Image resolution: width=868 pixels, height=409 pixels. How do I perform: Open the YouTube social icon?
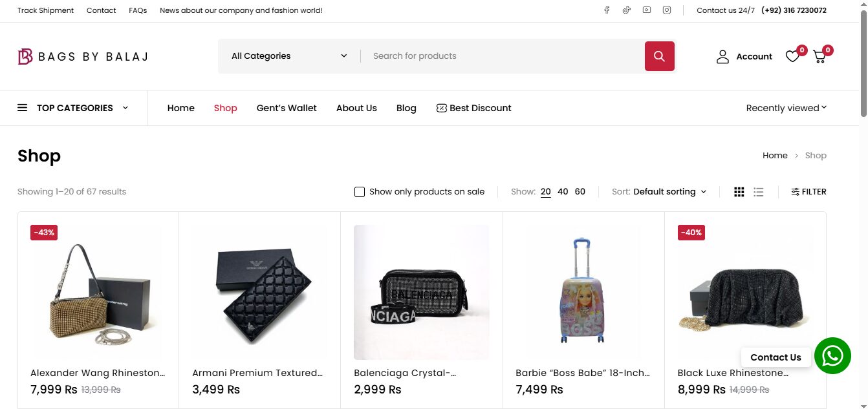(646, 10)
